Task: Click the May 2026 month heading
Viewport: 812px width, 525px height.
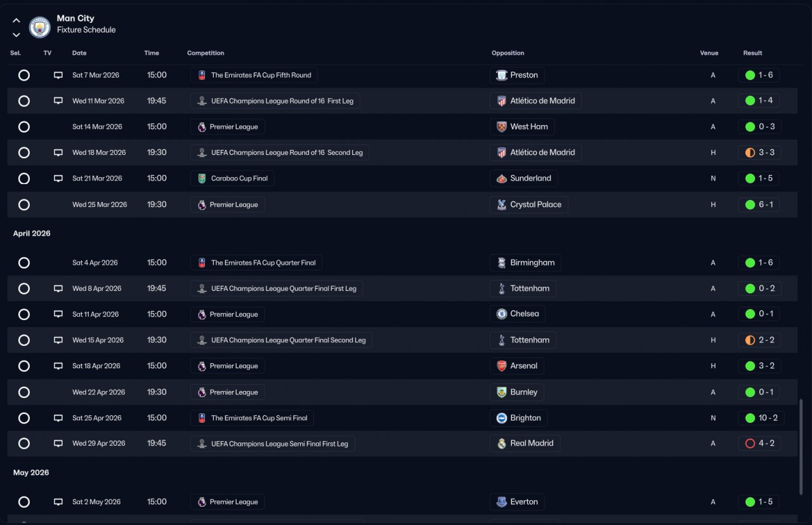Action: [x=31, y=473]
